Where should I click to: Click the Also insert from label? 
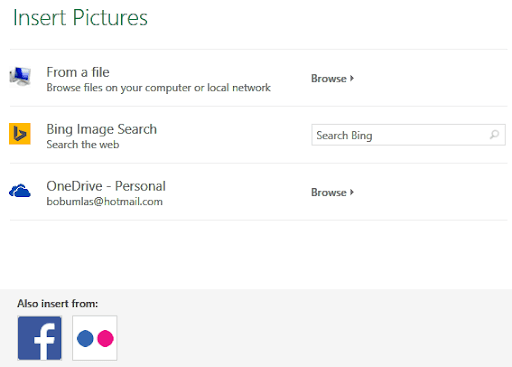[x=58, y=303]
